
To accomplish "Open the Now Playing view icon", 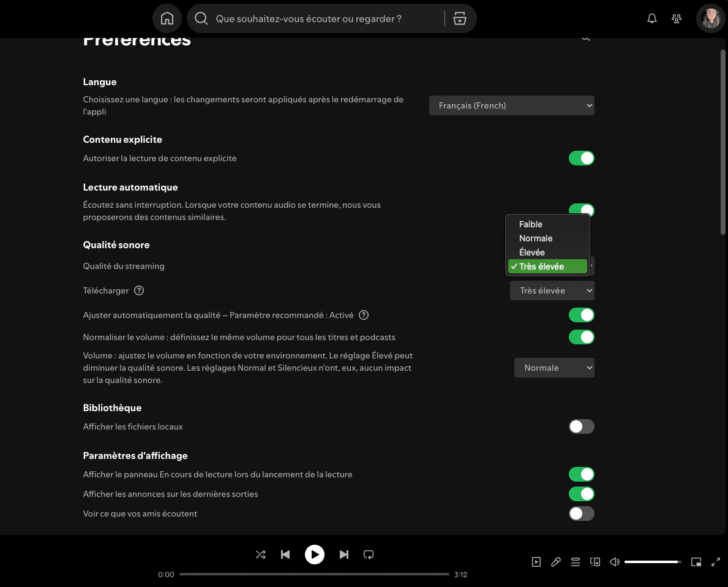I will pyautogui.click(x=536, y=562).
